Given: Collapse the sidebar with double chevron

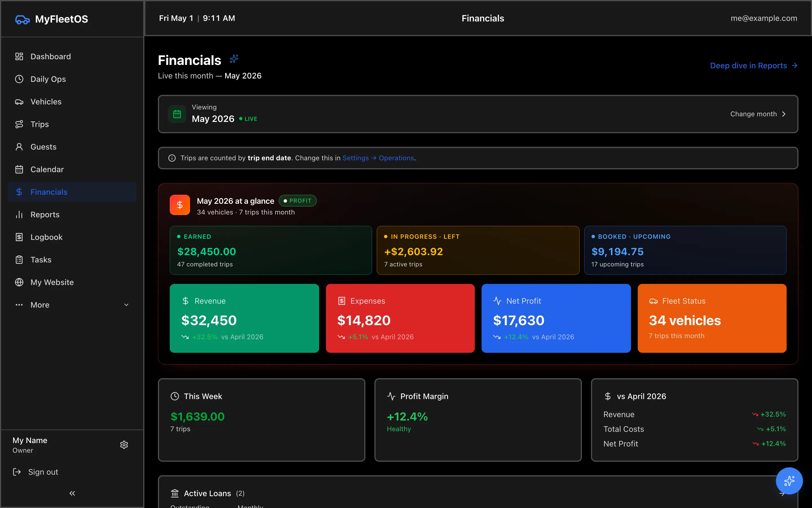Looking at the screenshot, I should [72, 493].
